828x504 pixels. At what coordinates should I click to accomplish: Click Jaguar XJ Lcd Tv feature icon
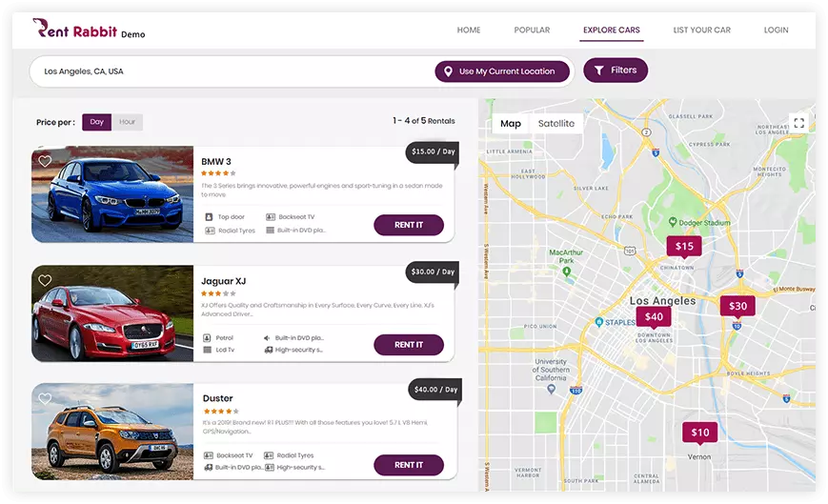point(207,350)
